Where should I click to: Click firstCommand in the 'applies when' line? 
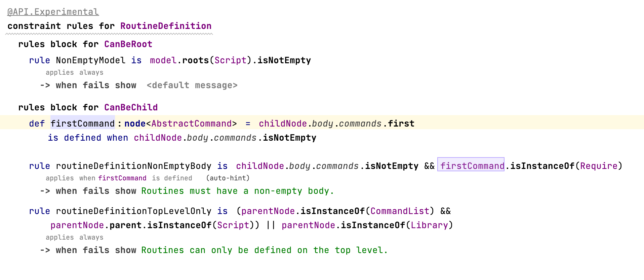point(122,178)
